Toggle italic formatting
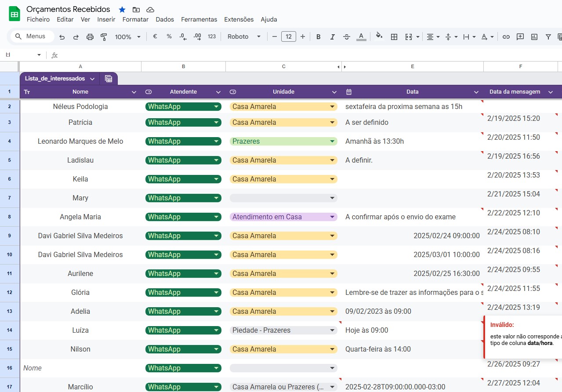Viewport: 562px width, 392px height. click(333, 37)
